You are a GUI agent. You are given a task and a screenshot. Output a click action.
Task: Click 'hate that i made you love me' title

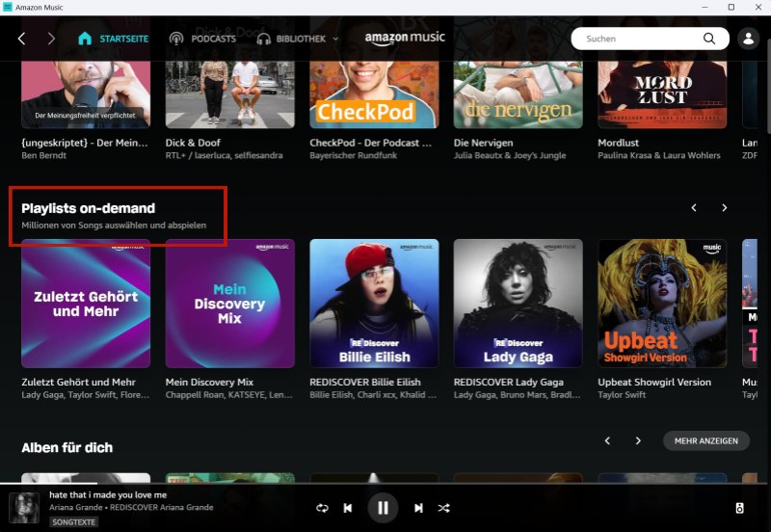tap(108, 495)
